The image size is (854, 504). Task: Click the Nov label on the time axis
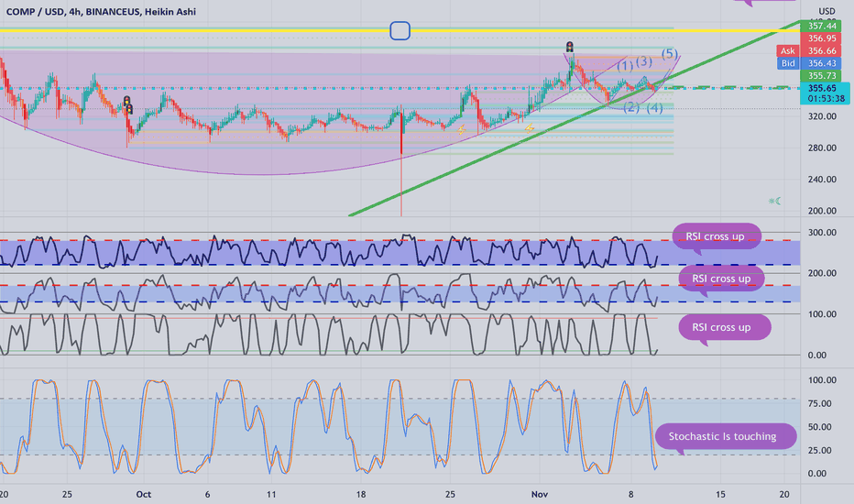click(x=539, y=494)
